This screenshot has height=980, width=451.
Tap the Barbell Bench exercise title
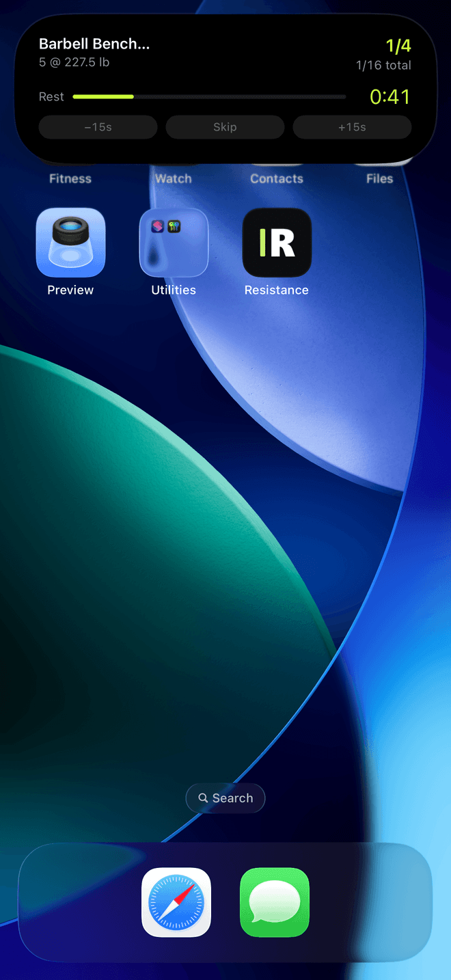(94, 44)
